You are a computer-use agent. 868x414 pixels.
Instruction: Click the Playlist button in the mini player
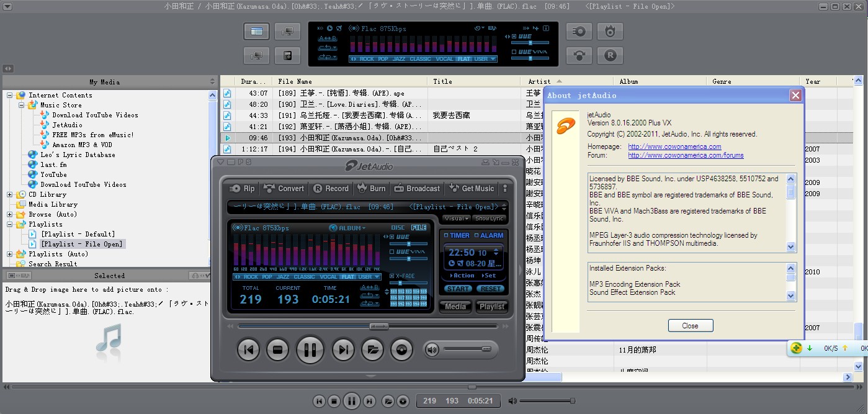tap(492, 306)
